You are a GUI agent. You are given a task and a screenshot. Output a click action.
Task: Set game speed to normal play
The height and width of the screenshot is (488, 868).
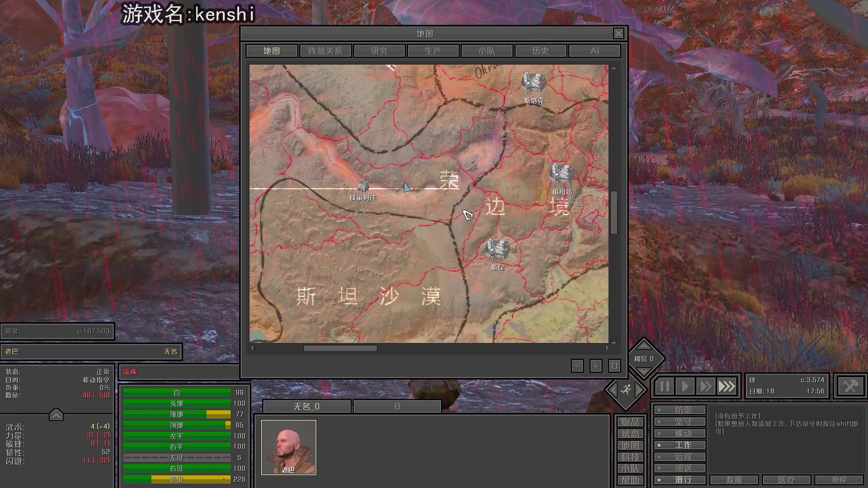click(x=685, y=386)
